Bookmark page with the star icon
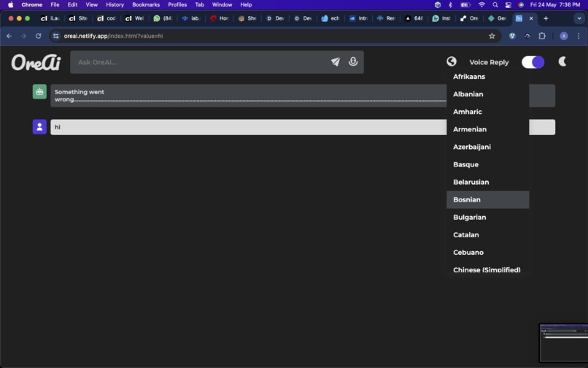 pyautogui.click(x=492, y=36)
